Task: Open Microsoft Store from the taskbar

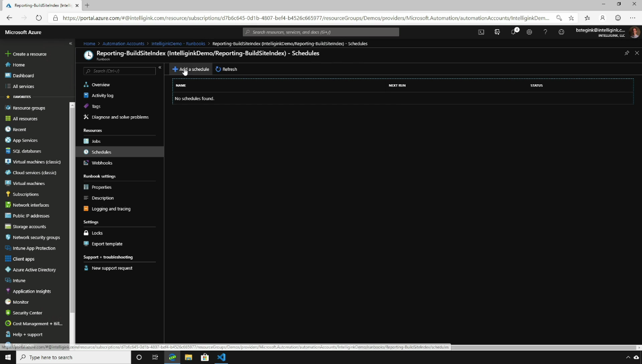Action: [x=205, y=357]
